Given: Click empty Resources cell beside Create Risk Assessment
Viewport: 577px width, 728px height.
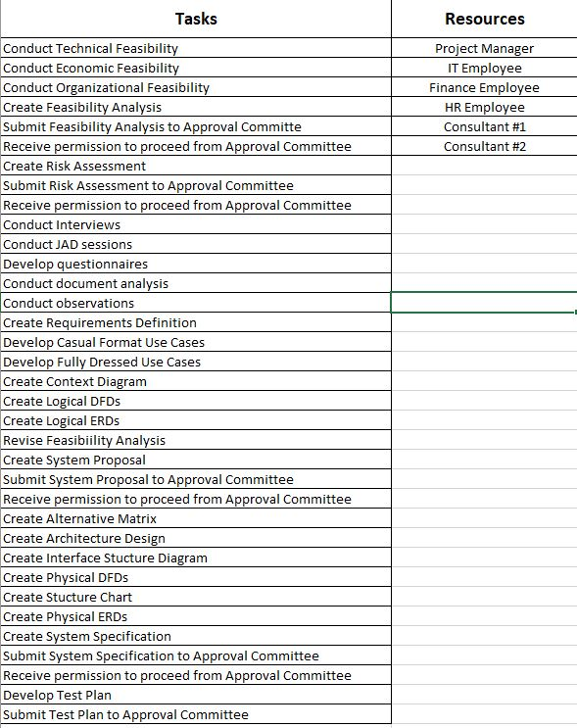Looking at the screenshot, I should coord(484,166).
